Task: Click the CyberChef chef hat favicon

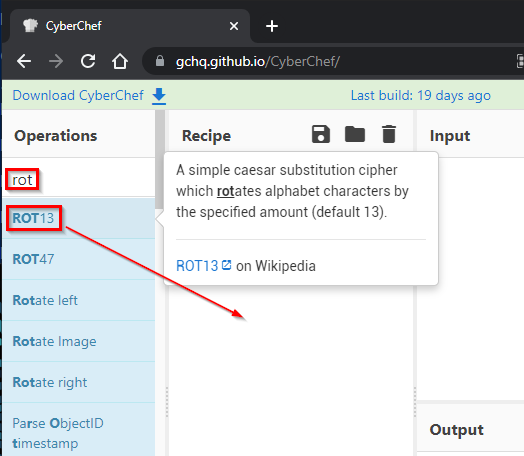Action: (x=30, y=26)
